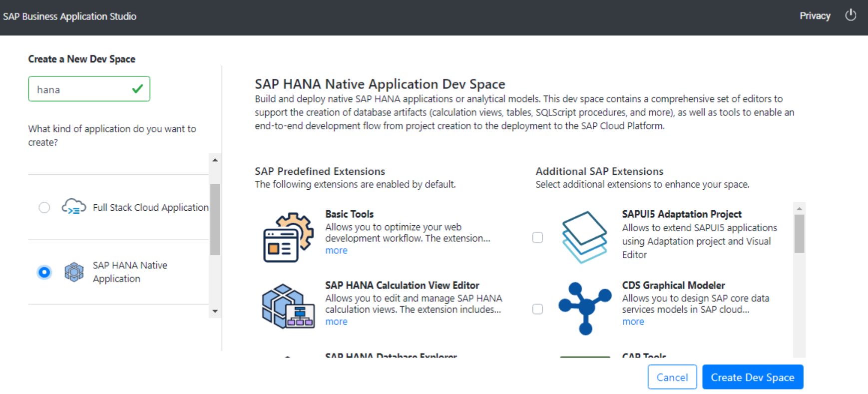Viewport: 868px width, 394px height.
Task: Click the SAP HANA Native Application label
Action: point(130,272)
